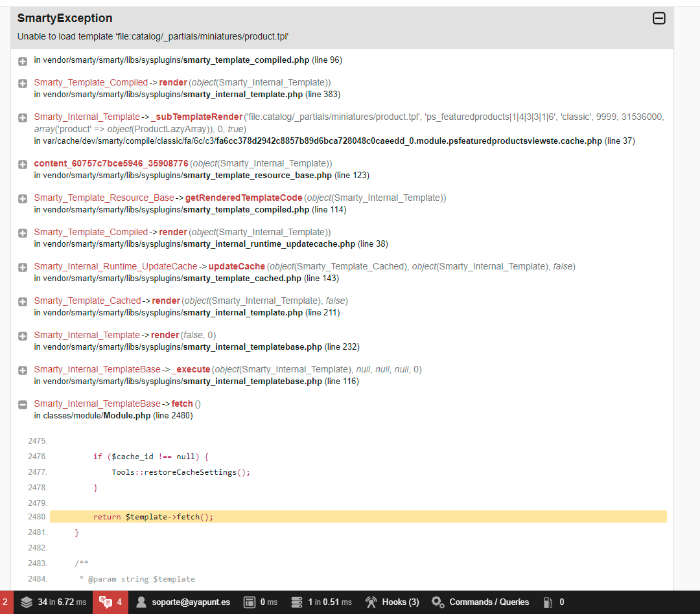Open the Hooks (3) toolbar icon
Viewport: 700px width, 614px height.
[371, 602]
